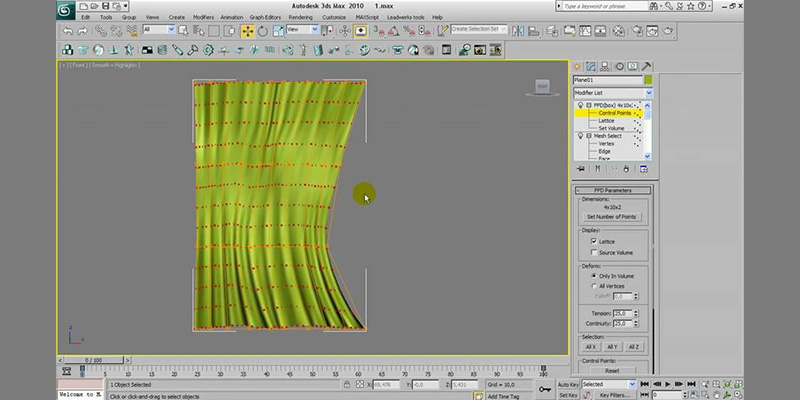Enable the Source Volume checkbox
800x400 pixels.
pyautogui.click(x=594, y=253)
